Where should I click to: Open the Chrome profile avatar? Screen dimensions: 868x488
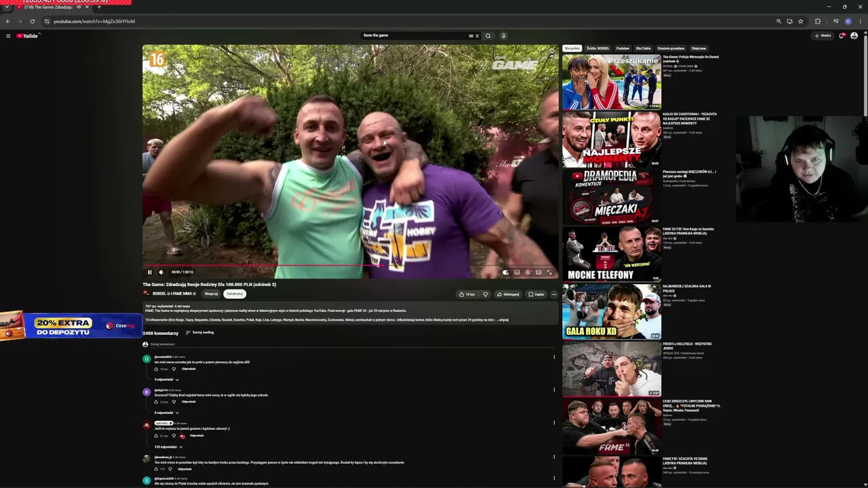[x=848, y=21]
